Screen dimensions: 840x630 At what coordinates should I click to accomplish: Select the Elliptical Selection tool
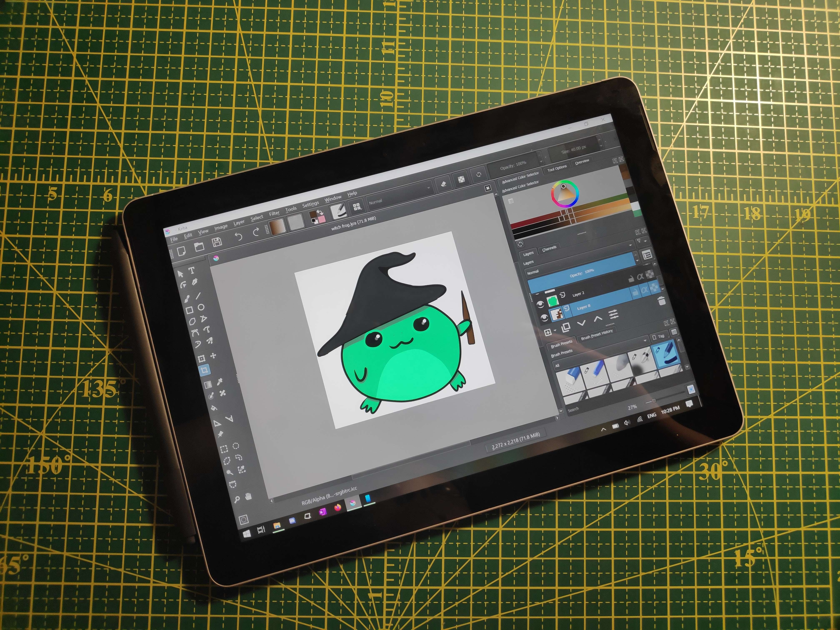(x=236, y=446)
